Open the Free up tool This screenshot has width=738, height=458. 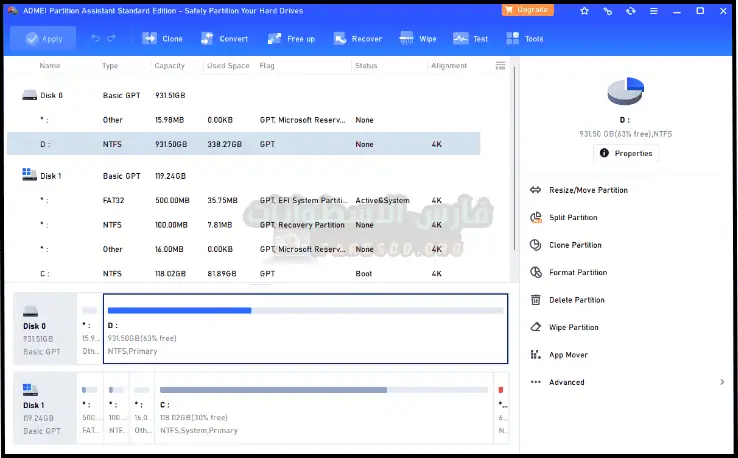point(291,39)
